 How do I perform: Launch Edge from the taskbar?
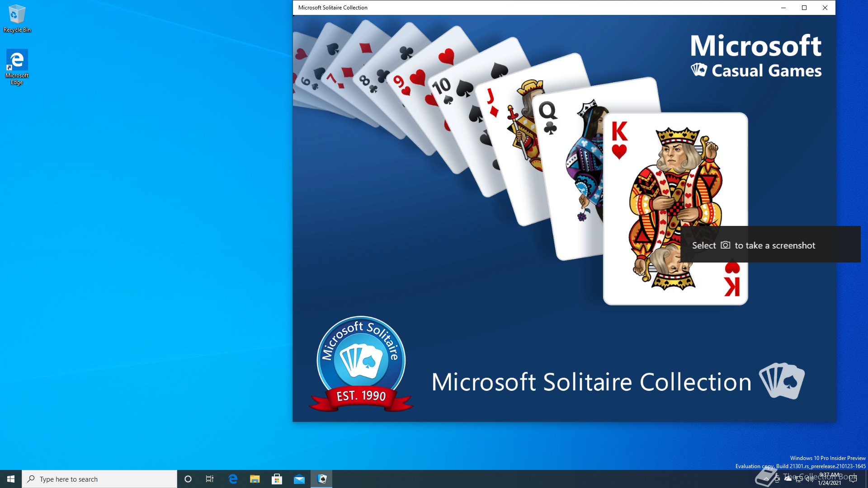(233, 479)
